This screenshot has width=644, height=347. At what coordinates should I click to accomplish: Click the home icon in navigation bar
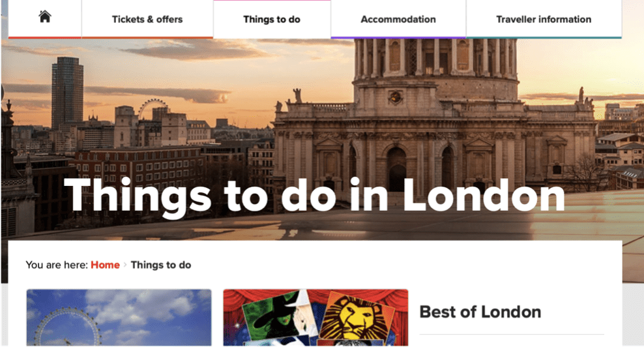click(45, 17)
